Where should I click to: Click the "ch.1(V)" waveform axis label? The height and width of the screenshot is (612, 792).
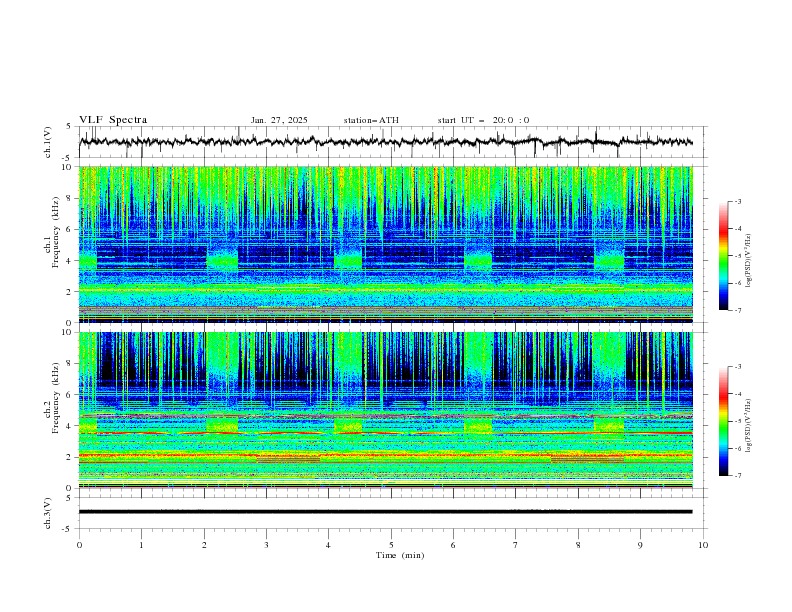[x=48, y=142]
